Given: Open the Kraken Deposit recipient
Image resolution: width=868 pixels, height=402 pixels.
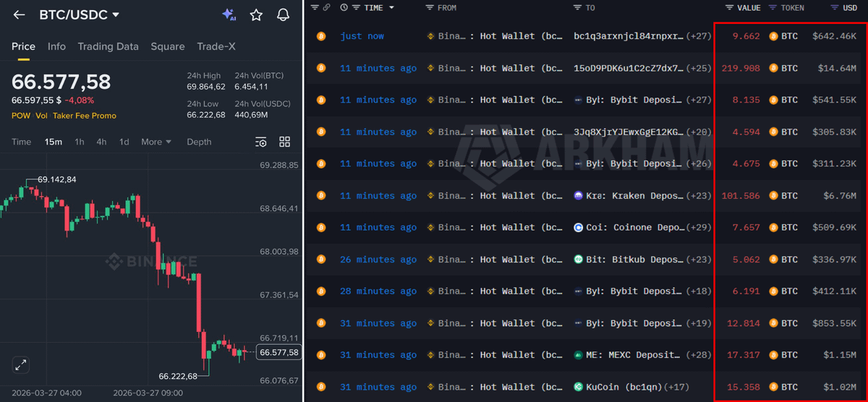Looking at the screenshot, I should click(x=628, y=196).
